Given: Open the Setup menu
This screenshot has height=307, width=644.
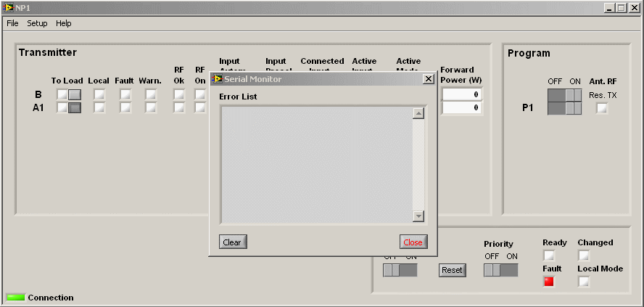Looking at the screenshot, I should (x=38, y=23).
